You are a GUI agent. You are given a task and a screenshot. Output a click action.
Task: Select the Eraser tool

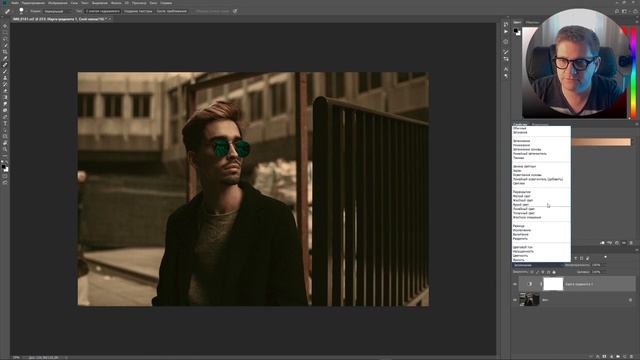tap(5, 91)
